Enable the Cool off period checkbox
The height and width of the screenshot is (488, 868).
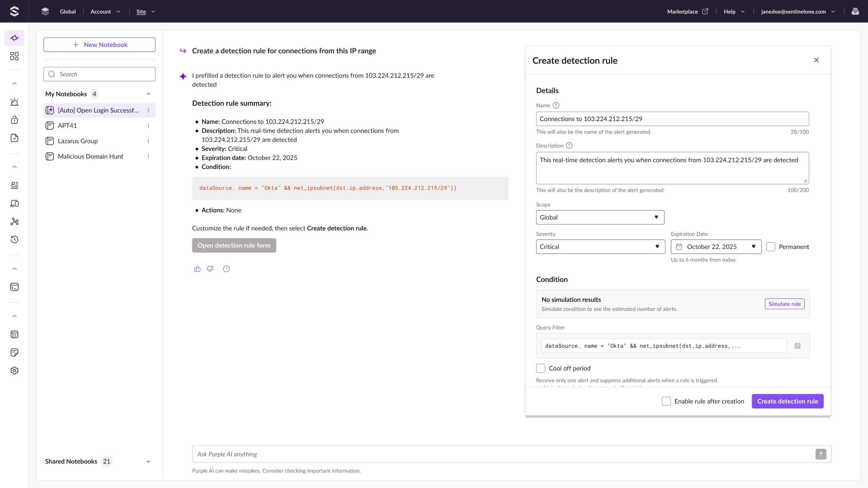540,368
